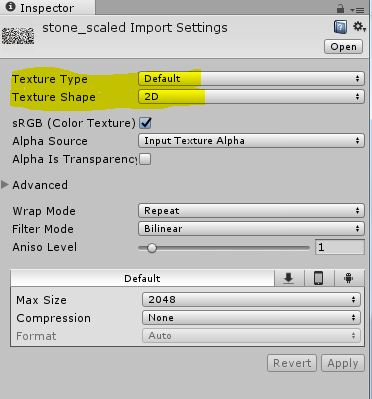Select the Default platform settings tab
Screen dimensions: 372x399
point(142,278)
